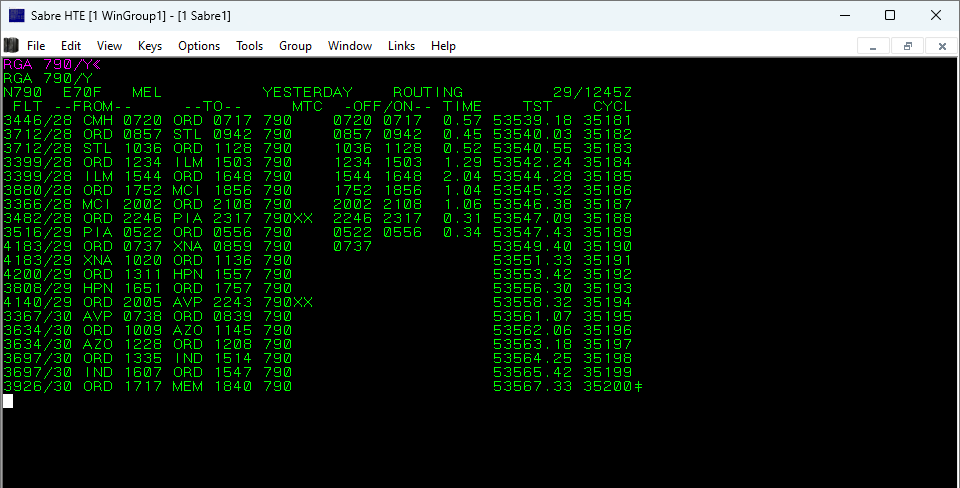The width and height of the screenshot is (960, 488).
Task: Click the white cursor block in the terminal
Action: [8, 401]
